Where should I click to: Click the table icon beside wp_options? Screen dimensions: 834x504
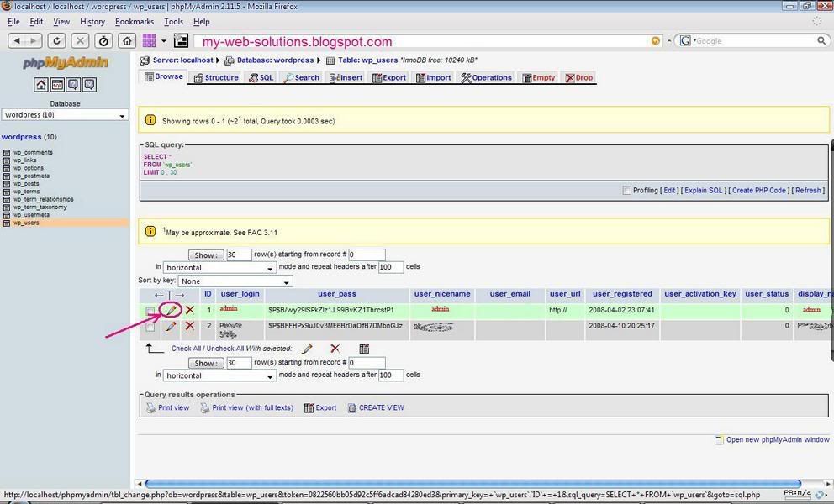(x=7, y=168)
